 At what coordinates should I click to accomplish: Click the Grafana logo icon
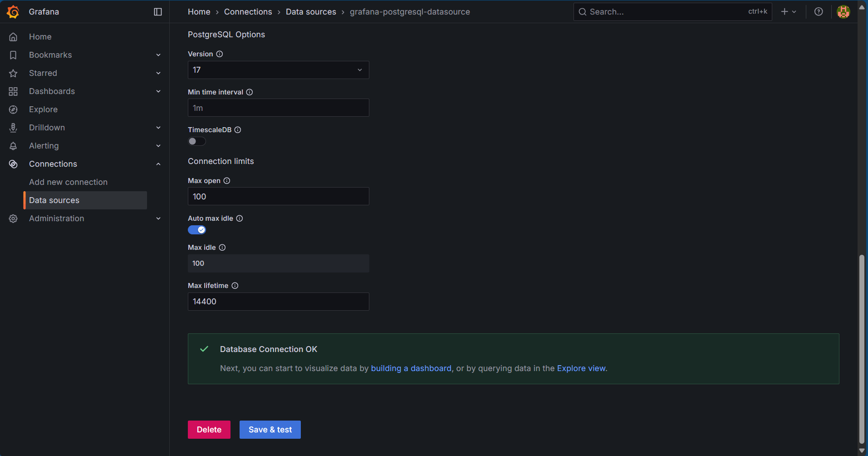[13, 12]
